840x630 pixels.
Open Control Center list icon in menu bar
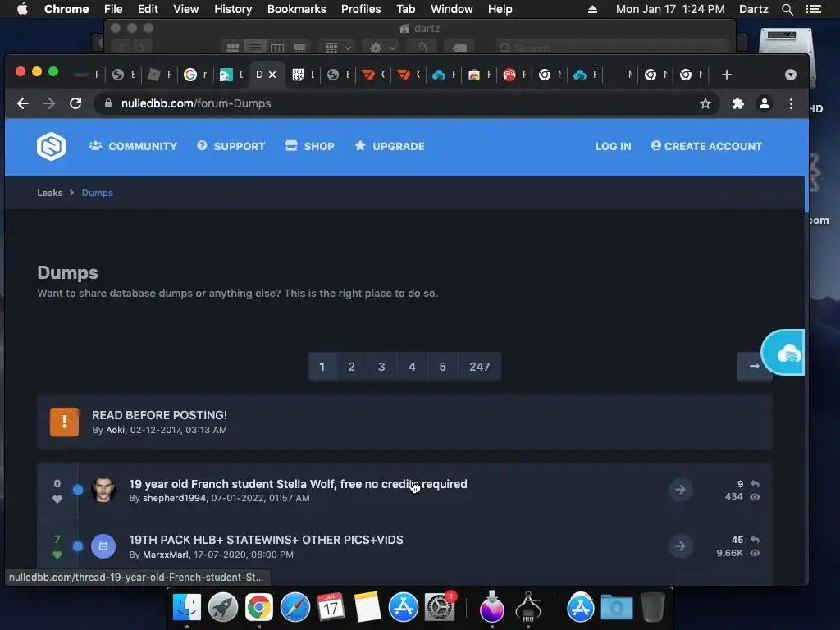coord(813,9)
